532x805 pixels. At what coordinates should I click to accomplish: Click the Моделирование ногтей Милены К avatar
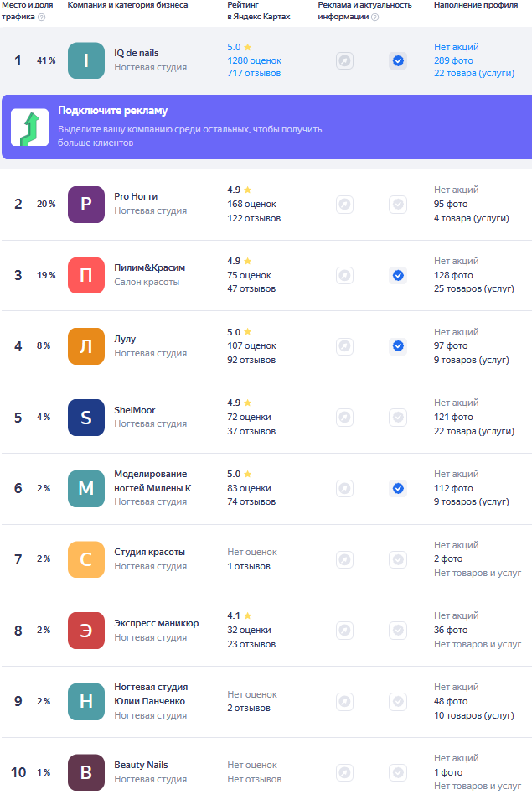[x=86, y=488]
